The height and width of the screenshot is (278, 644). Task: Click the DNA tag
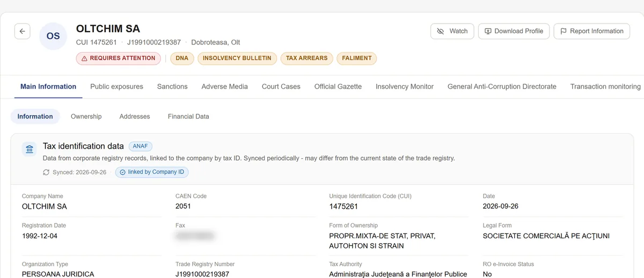(182, 58)
